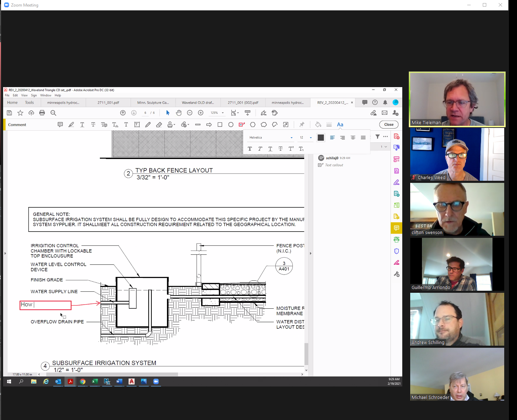The image size is (517, 420).
Task: Draw a Rectangle shape
Action: 220,124
